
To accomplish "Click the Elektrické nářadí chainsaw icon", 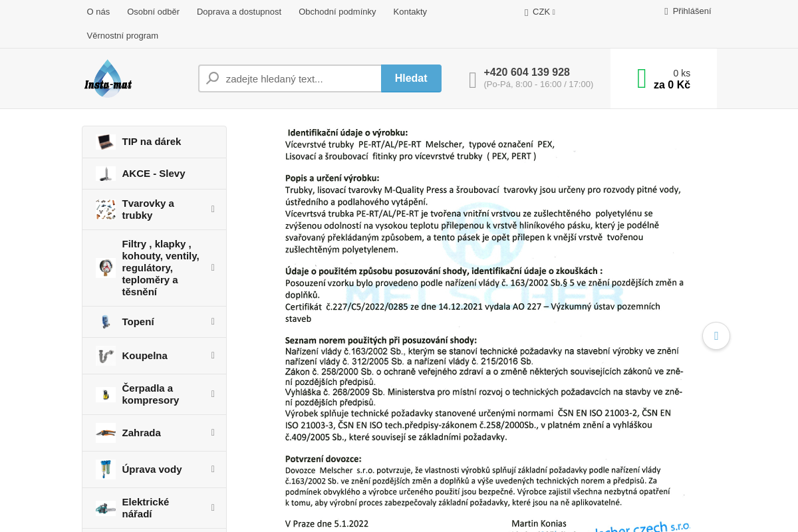I will tap(105, 508).
